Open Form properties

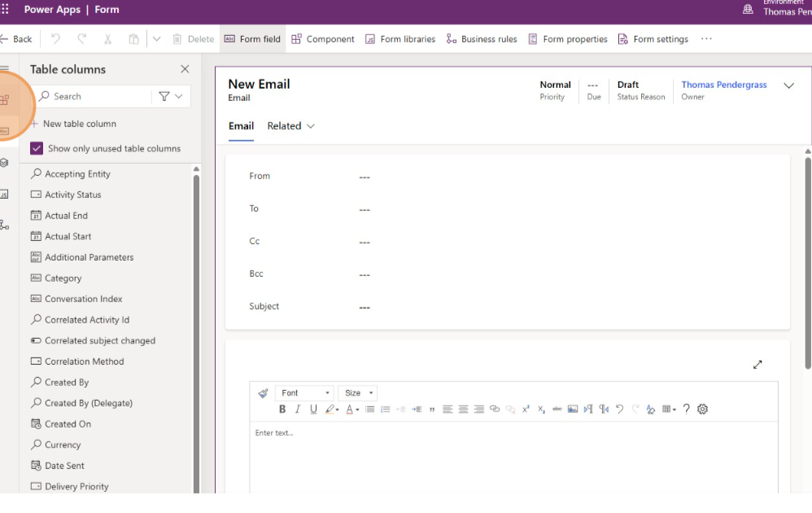click(x=568, y=39)
